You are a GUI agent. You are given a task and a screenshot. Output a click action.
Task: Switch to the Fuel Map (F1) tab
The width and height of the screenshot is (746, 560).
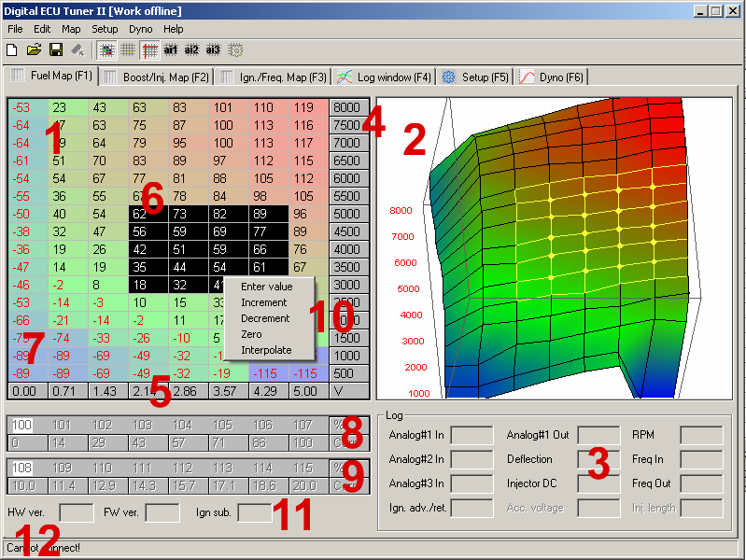[x=52, y=76]
